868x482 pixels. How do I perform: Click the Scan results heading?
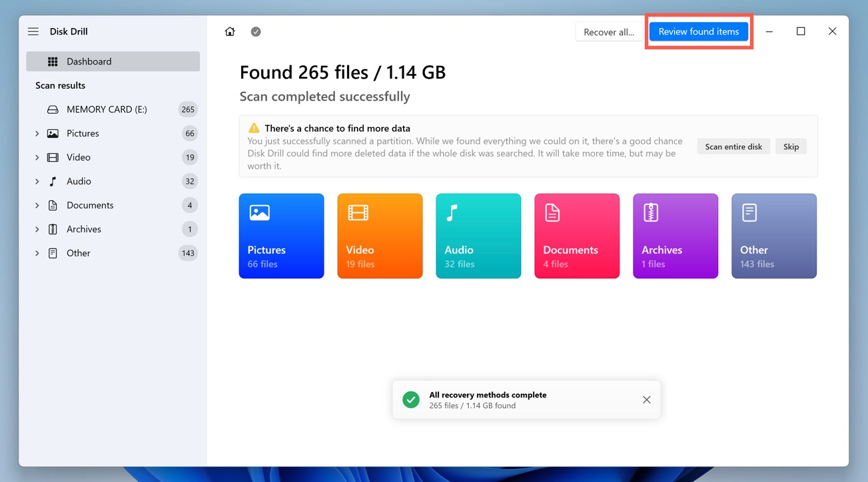click(x=60, y=85)
